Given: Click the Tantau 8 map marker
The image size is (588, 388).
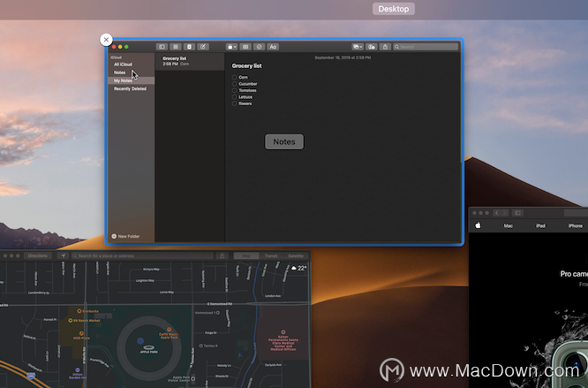Looking at the screenshot, I should (x=201, y=346).
